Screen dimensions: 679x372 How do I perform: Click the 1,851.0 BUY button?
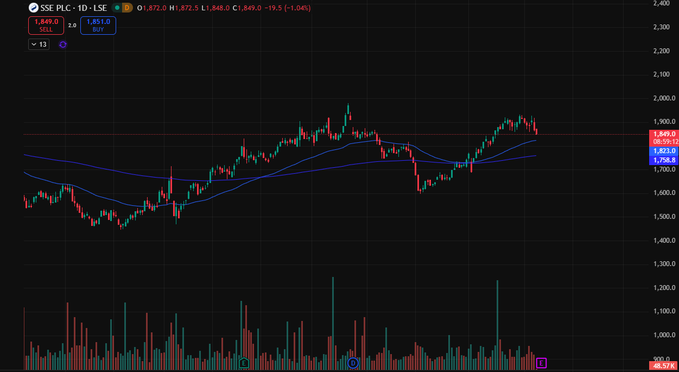98,25
